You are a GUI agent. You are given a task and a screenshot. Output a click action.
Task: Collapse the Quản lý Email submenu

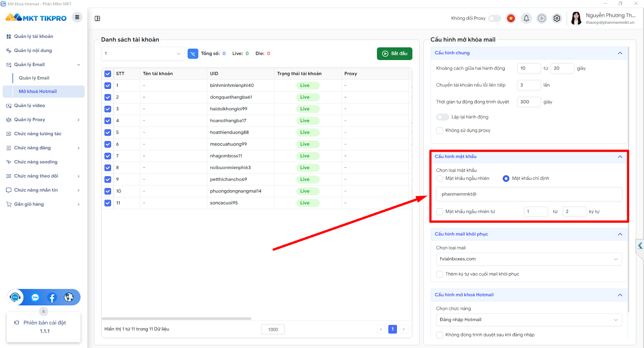78,65
